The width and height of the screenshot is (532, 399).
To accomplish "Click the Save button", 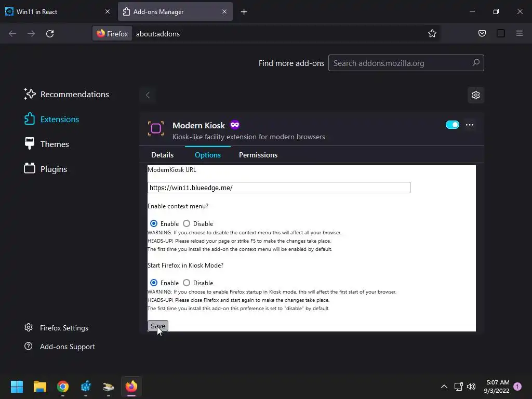I will (x=158, y=326).
